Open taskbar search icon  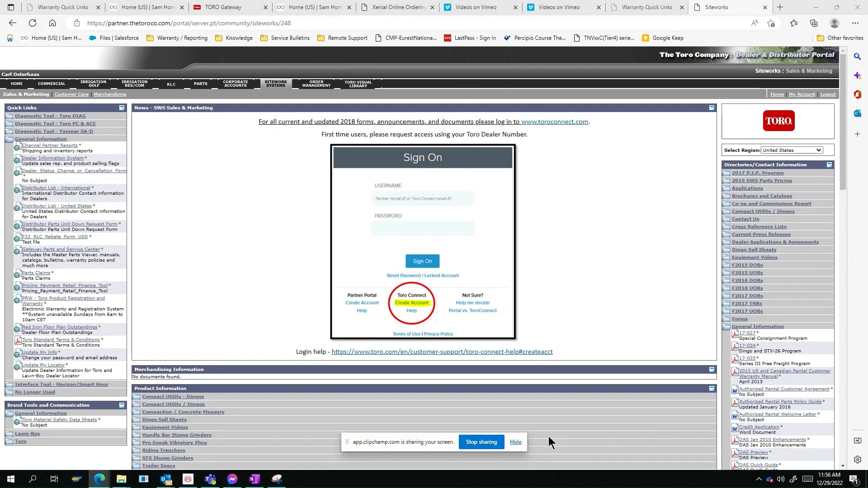point(33,479)
